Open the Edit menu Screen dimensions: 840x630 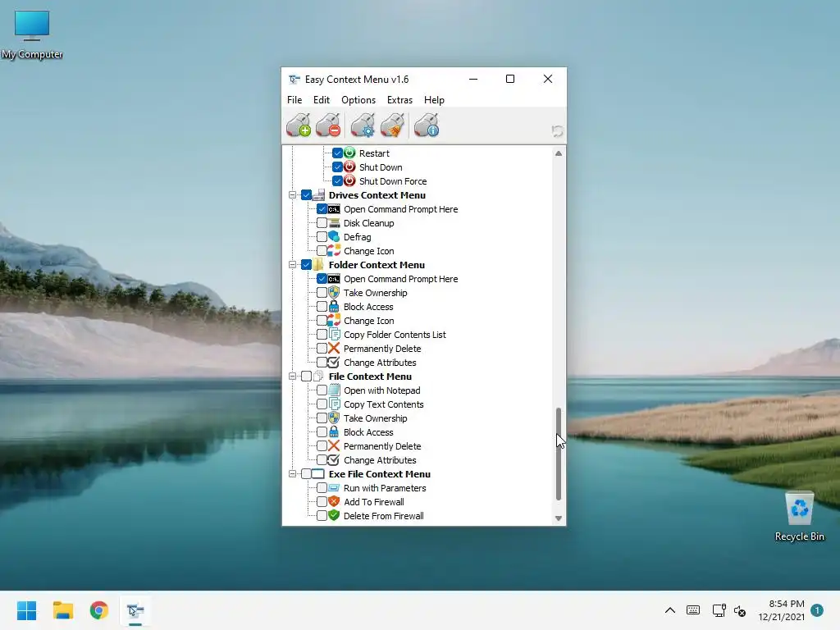pos(322,99)
